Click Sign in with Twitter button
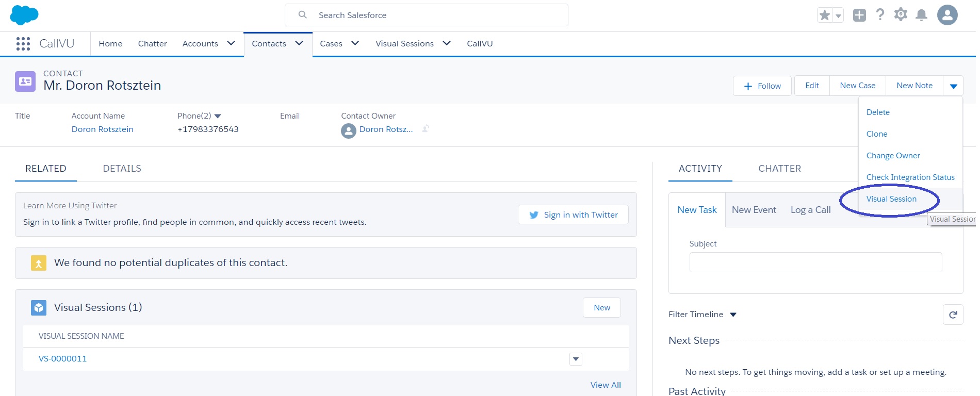980x396 pixels. pos(573,215)
